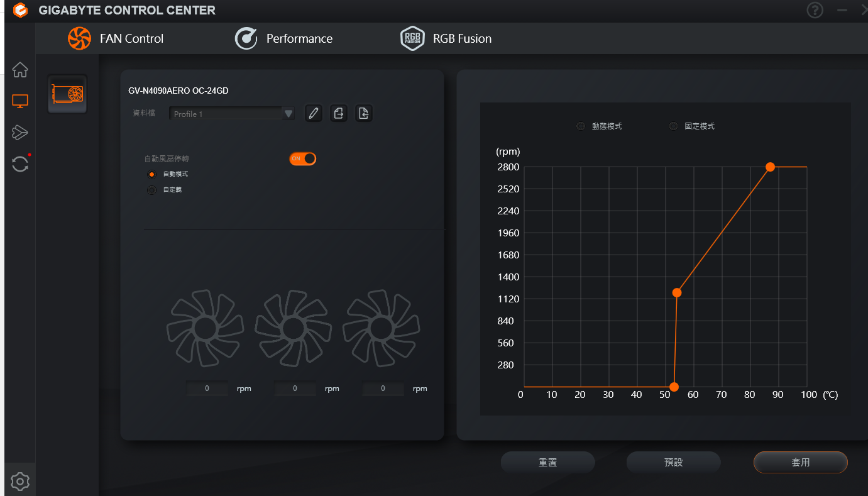This screenshot has width=868, height=496.
Task: Edit profile name with the pencil icon
Action: pyautogui.click(x=314, y=113)
